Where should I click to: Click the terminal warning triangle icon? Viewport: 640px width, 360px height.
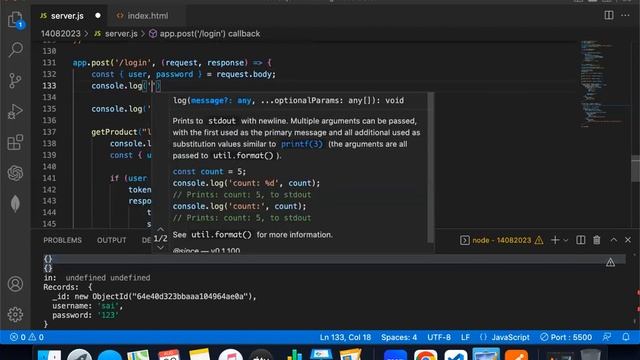[539, 240]
